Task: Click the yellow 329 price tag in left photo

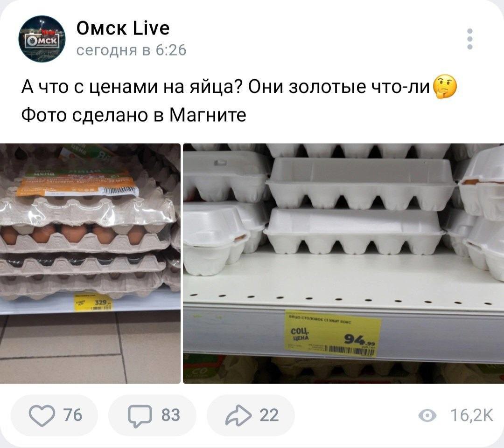Action: (x=93, y=303)
